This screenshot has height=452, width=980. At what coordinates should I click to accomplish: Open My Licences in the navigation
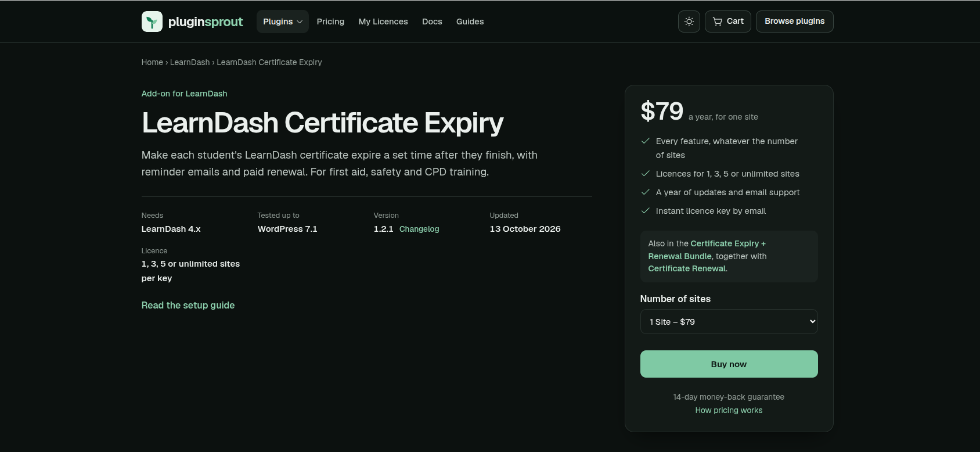point(383,21)
